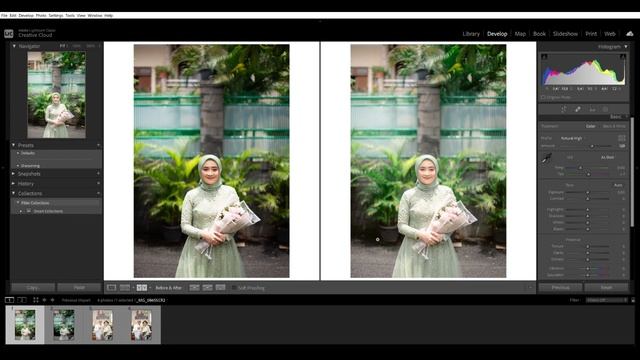Collapse the Presets panel
This screenshot has height=360, width=640.
pos(13,145)
